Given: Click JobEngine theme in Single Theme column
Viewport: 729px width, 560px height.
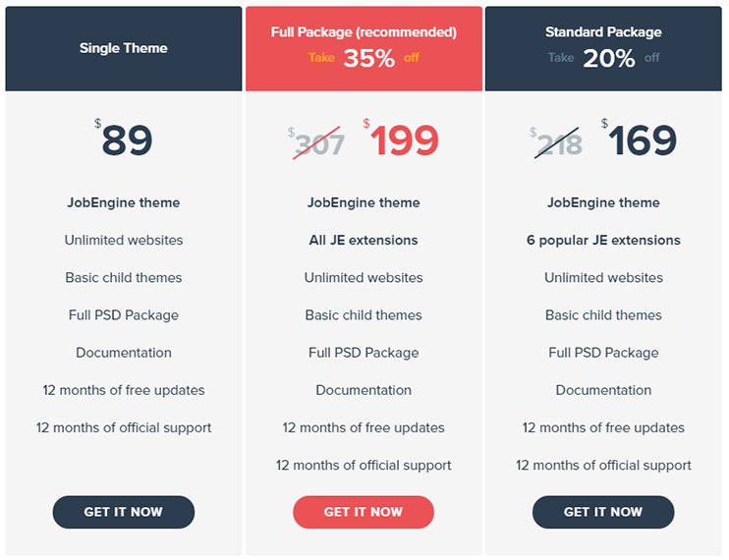Looking at the screenshot, I should click(124, 202).
